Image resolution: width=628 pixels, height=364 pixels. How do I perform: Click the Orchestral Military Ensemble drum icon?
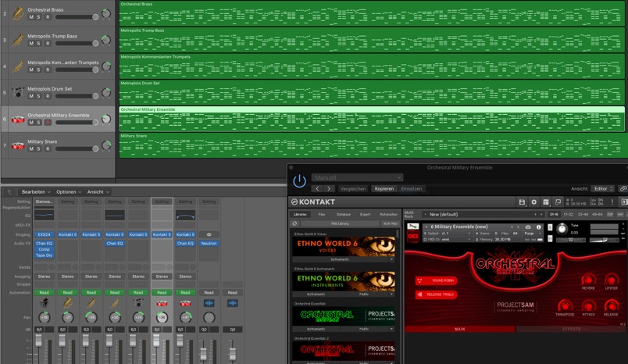pyautogui.click(x=18, y=119)
